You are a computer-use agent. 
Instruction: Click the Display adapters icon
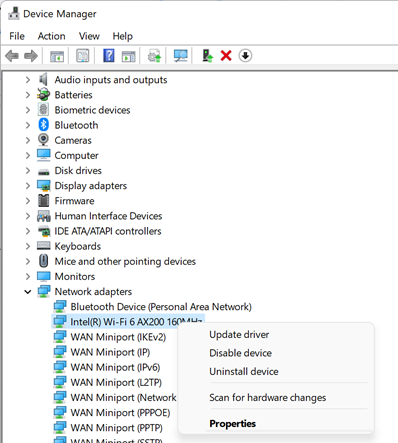[x=43, y=185]
